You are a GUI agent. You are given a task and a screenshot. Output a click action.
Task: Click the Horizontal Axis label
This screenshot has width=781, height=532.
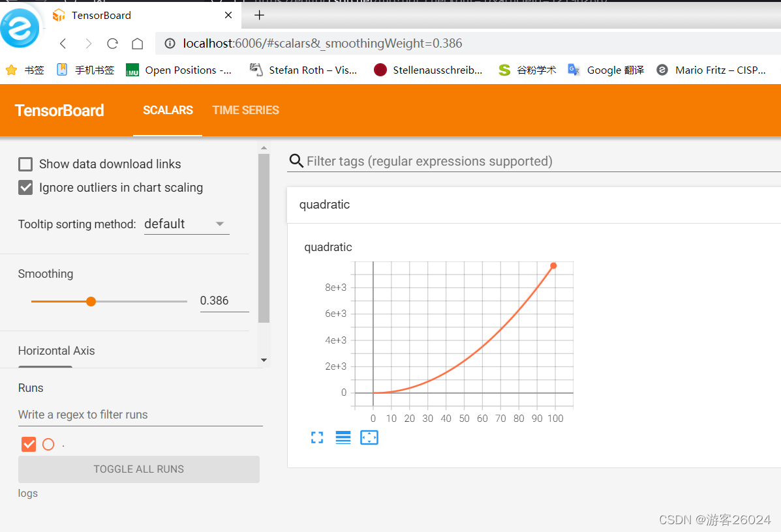click(56, 351)
